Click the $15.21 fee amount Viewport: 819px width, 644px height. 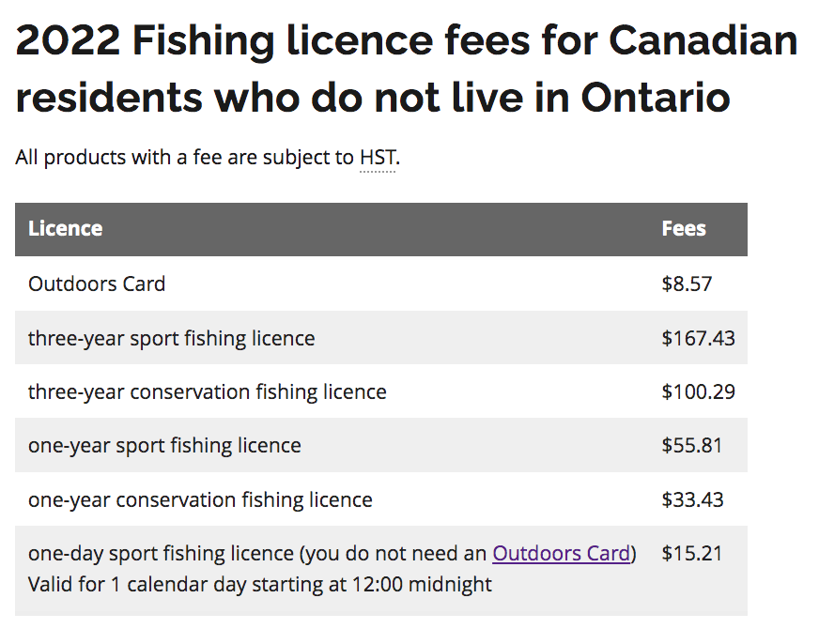[x=692, y=554]
